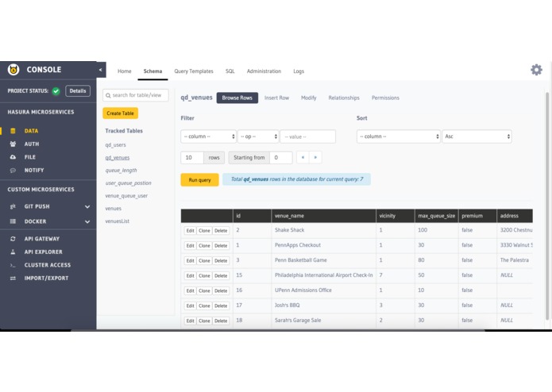Expand the Docker section chevron
The width and height of the screenshot is (552, 392).
(87, 222)
